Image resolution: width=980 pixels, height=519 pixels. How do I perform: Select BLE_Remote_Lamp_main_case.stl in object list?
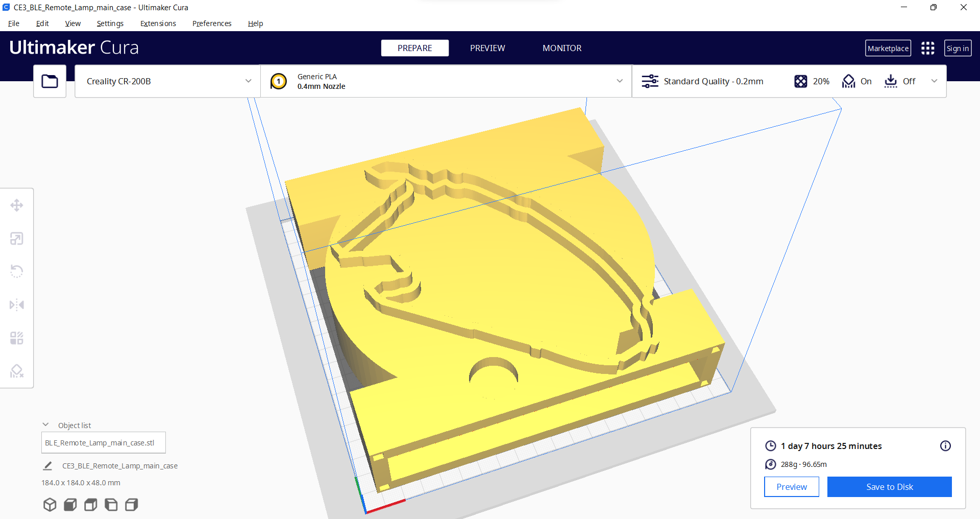(104, 443)
